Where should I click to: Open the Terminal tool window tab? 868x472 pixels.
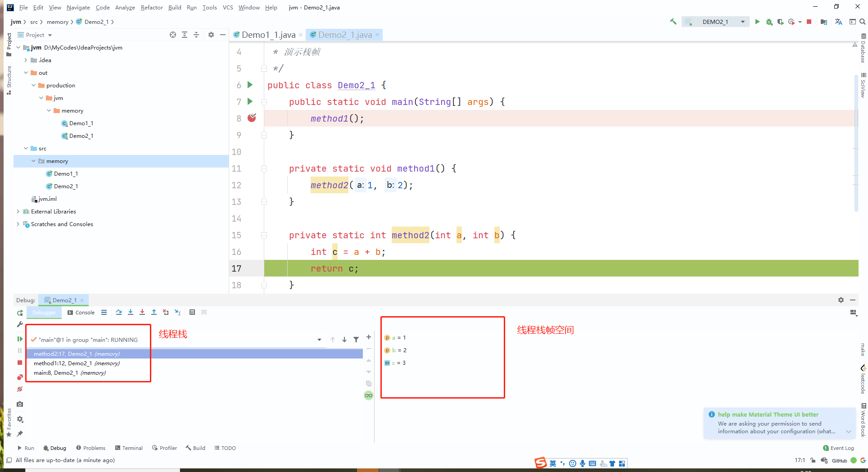click(129, 448)
